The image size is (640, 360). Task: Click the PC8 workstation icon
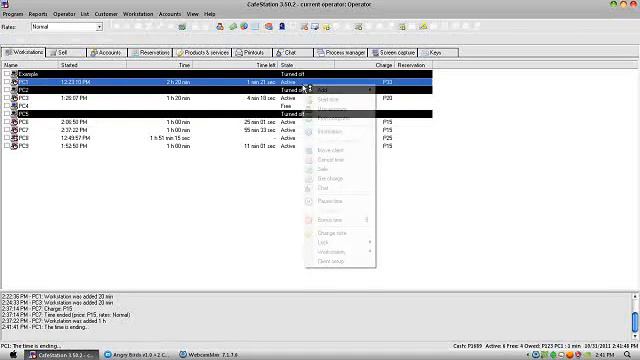pos(14,138)
